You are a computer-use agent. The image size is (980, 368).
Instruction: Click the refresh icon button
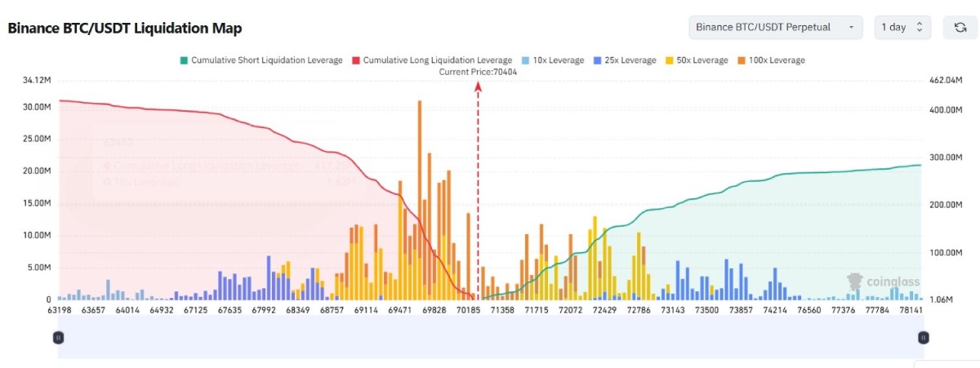(x=960, y=28)
